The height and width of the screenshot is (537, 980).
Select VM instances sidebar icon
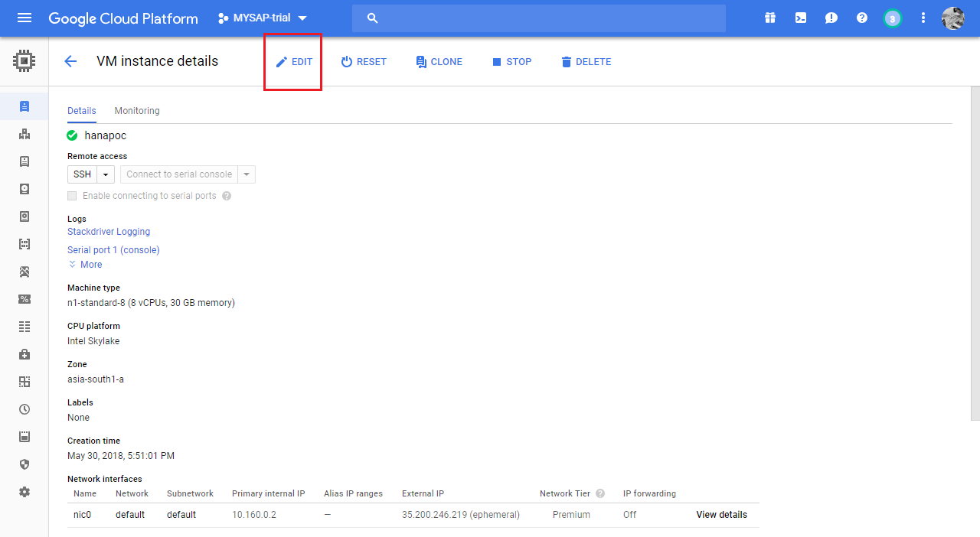tap(24, 106)
